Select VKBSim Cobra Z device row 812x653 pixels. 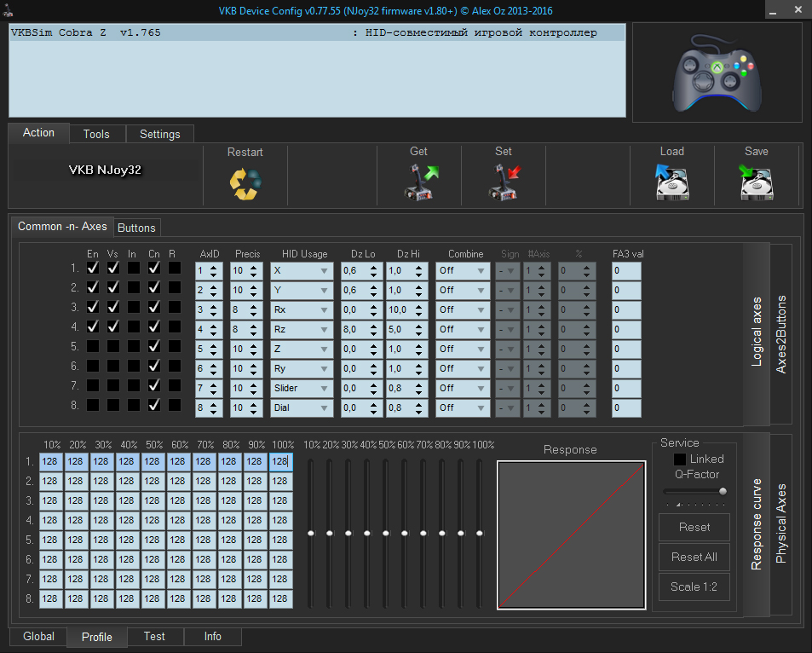pos(317,32)
